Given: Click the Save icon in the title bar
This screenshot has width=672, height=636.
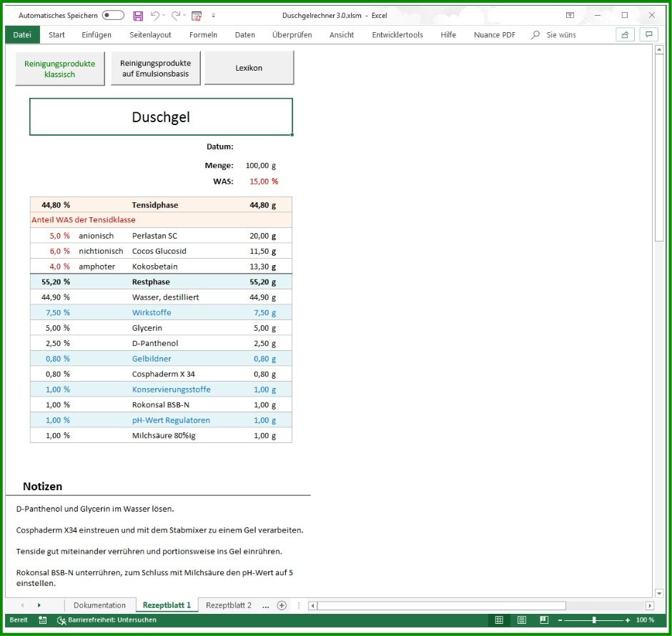Looking at the screenshot, I should click(138, 16).
